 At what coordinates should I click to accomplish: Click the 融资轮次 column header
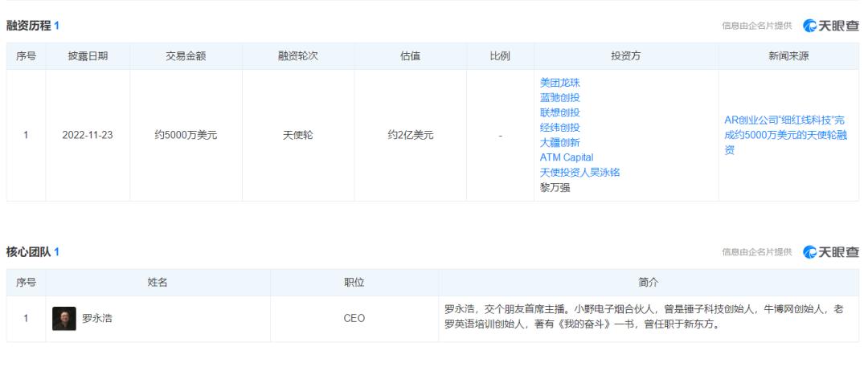297,56
